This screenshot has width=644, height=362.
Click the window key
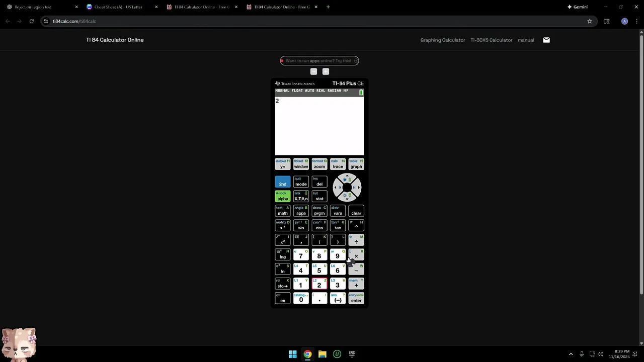[x=301, y=164]
